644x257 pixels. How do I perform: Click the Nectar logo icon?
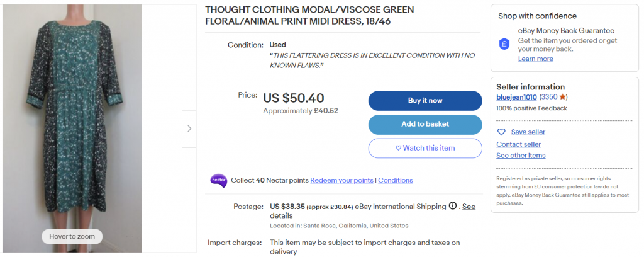pyautogui.click(x=218, y=180)
